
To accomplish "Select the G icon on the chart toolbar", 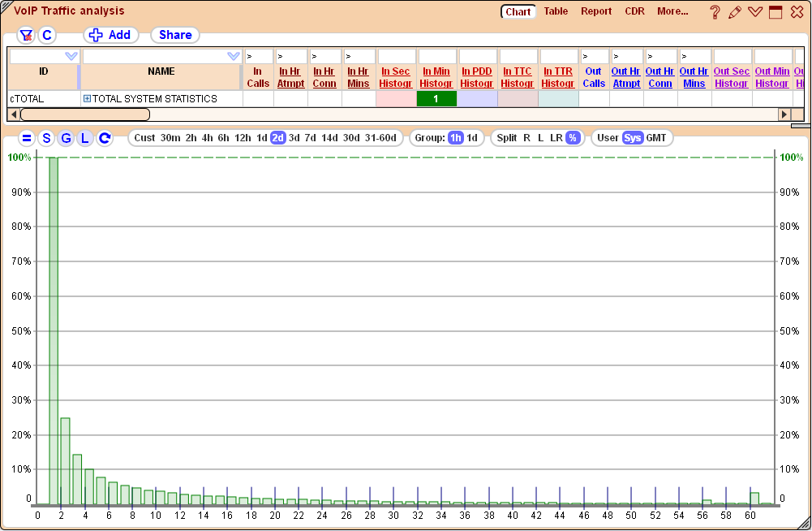I will point(65,138).
